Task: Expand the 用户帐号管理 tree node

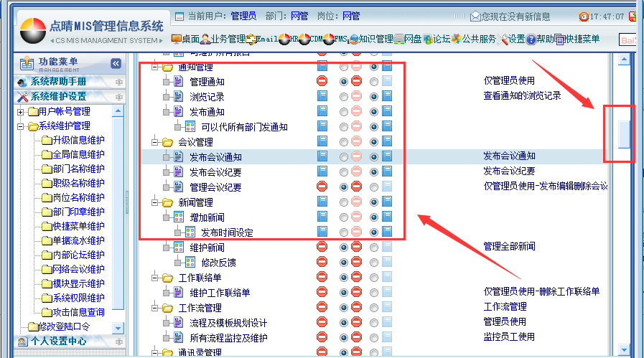Action: click(x=21, y=112)
